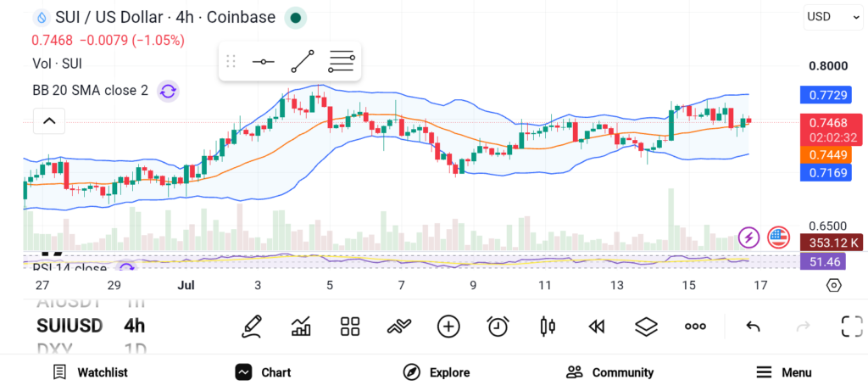Create an alert with the alarm clock icon
The image size is (868, 391).
point(498,327)
